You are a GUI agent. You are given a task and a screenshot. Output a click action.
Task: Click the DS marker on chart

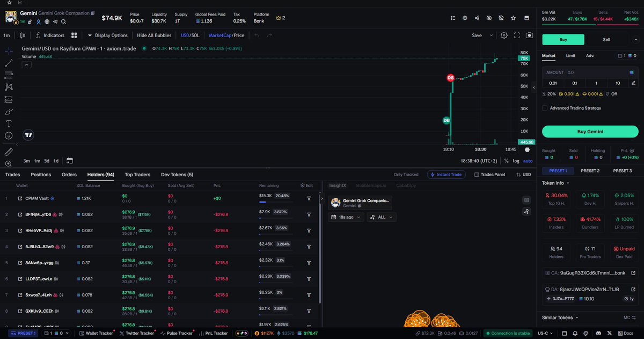point(450,78)
